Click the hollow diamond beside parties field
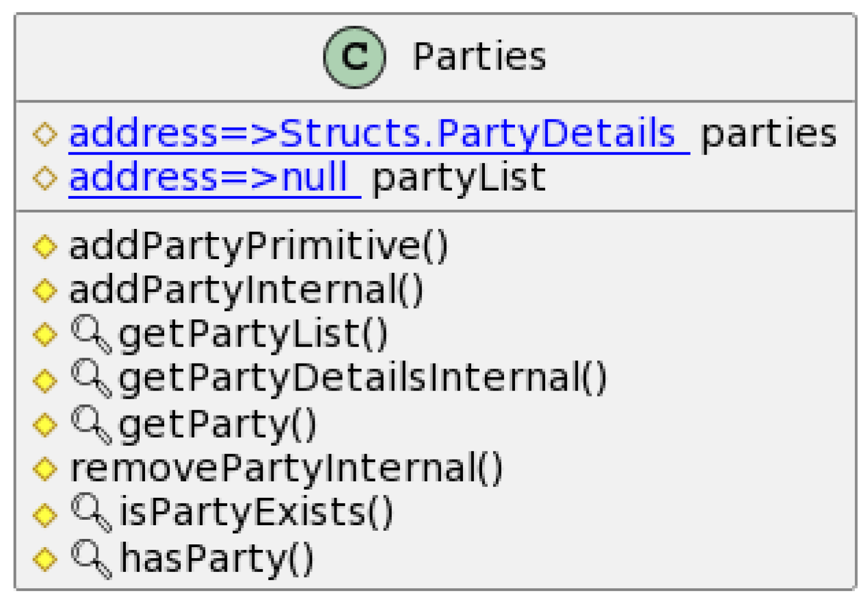 (x=45, y=134)
